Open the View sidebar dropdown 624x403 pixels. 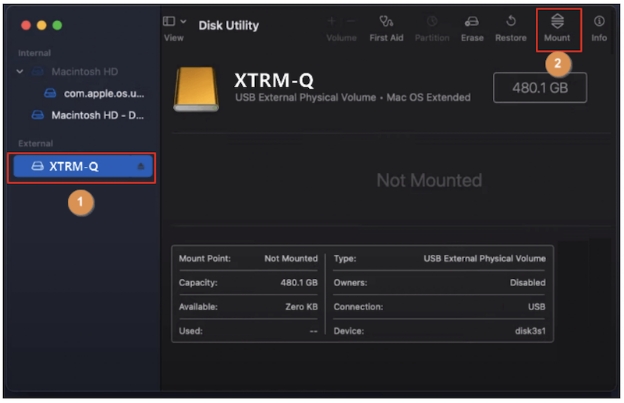click(x=173, y=22)
